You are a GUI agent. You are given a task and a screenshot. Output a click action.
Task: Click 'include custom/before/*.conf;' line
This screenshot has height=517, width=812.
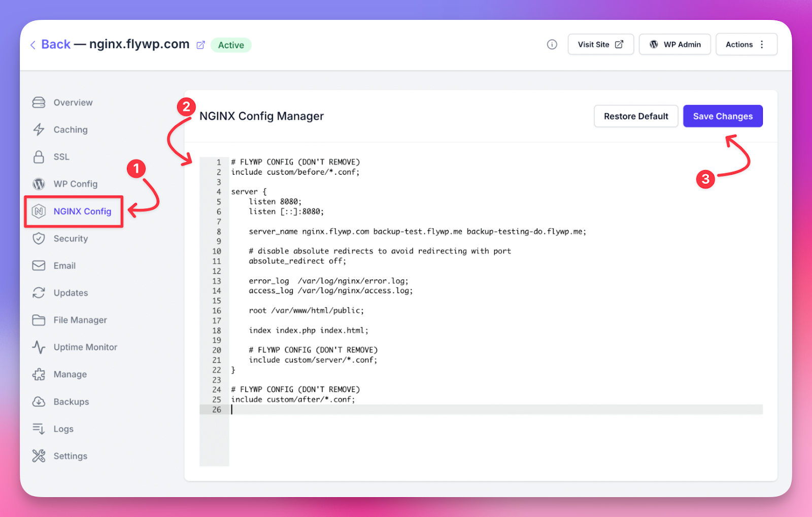pos(295,172)
